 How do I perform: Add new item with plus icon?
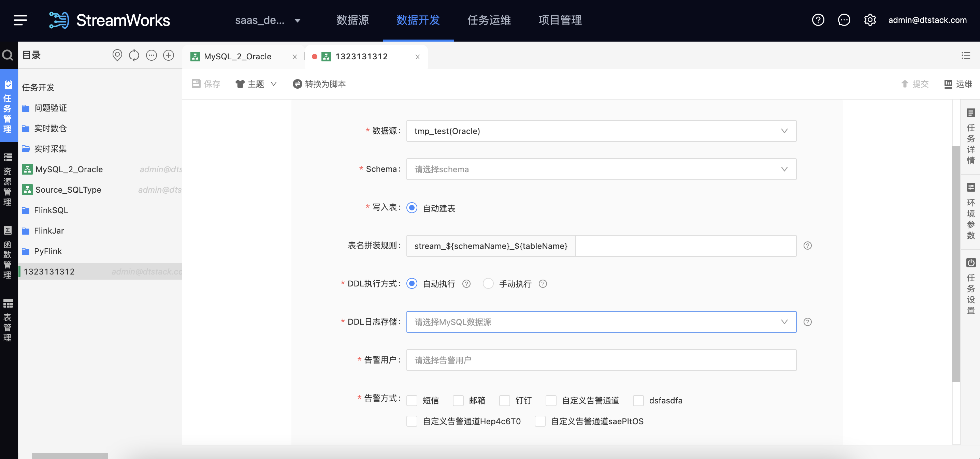tap(169, 55)
